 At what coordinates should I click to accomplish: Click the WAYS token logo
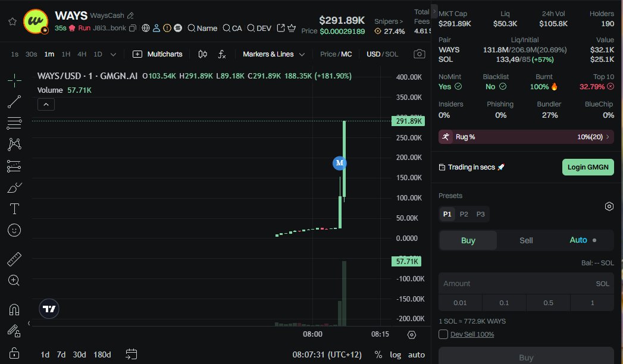click(x=36, y=21)
